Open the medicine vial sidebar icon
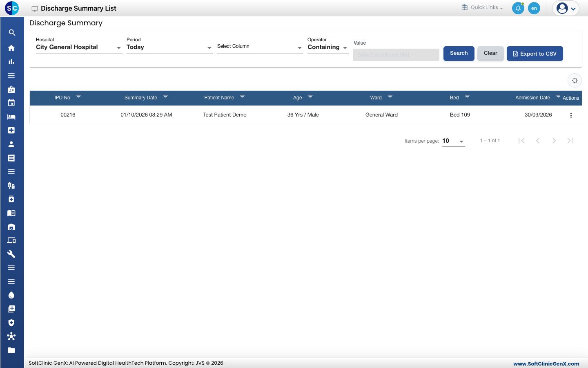The width and height of the screenshot is (588, 368). click(11, 185)
